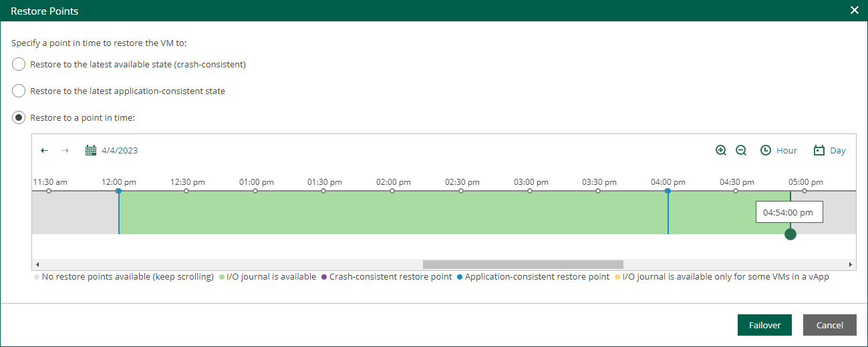
Task: Select the 03:30 pm timeline marker
Action: point(598,191)
